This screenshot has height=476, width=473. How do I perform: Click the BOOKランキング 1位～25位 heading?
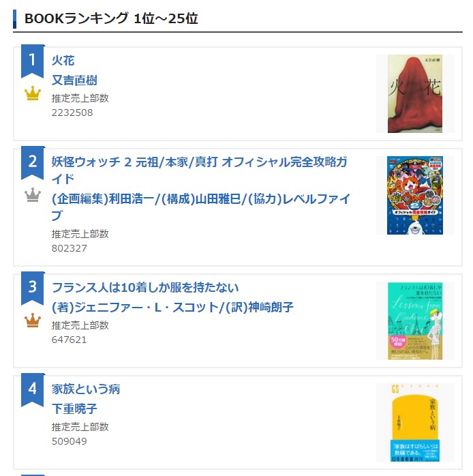point(111,19)
